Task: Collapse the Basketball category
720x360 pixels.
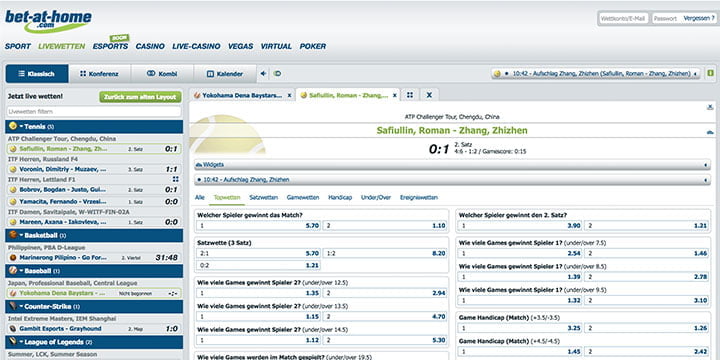Action: click(x=94, y=236)
